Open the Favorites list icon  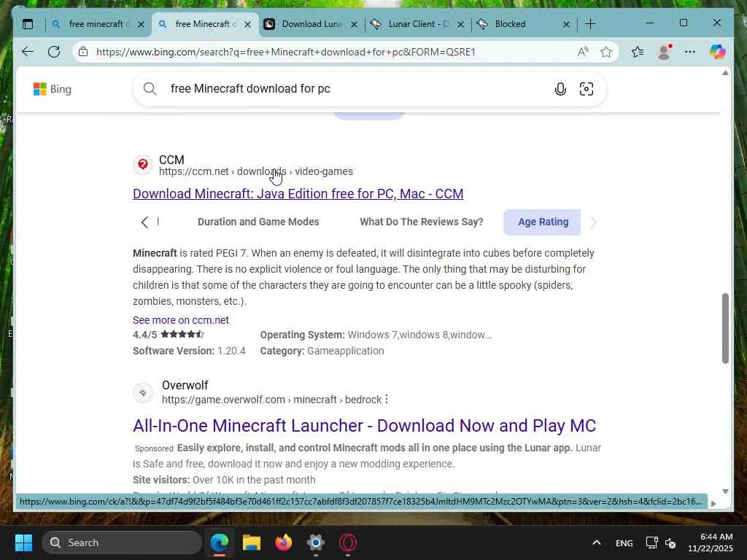[x=638, y=52]
